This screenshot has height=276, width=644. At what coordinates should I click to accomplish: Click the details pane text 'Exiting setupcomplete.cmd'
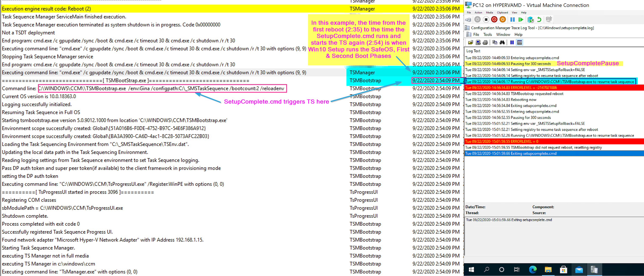coord(531,220)
